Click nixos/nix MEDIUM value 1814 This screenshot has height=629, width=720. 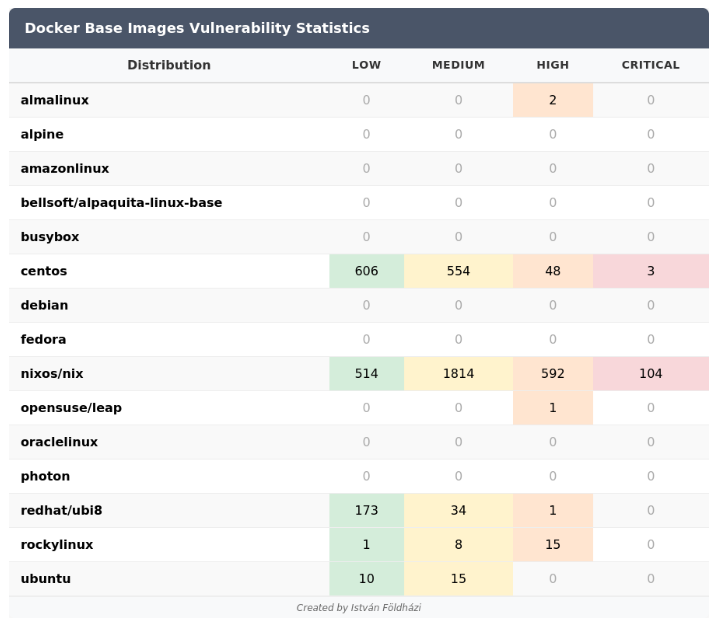tap(458, 374)
